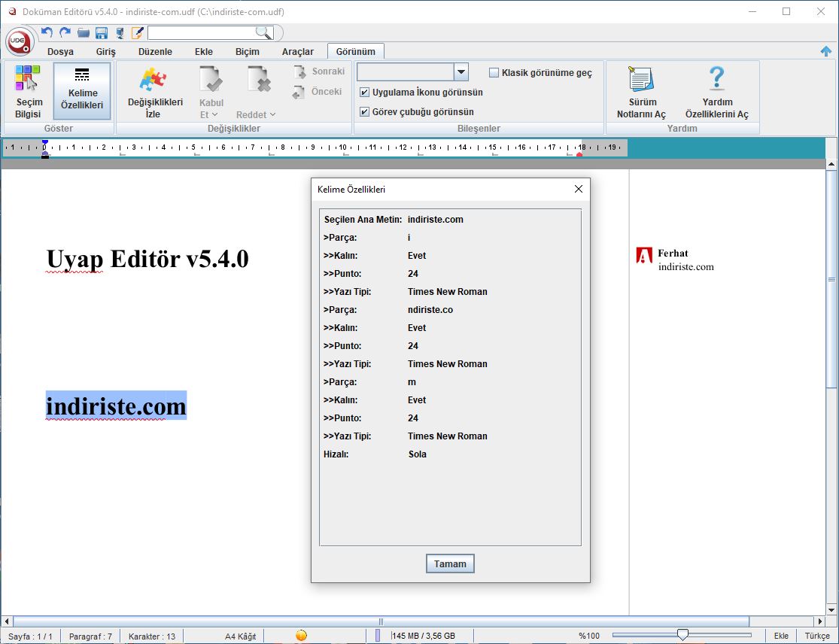Open the Araçlar tab

coord(298,52)
